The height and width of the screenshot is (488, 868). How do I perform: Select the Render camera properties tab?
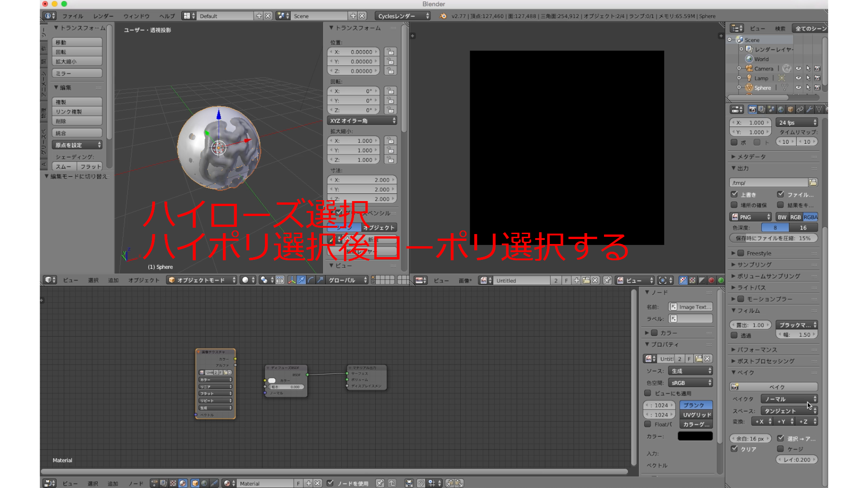[752, 109]
